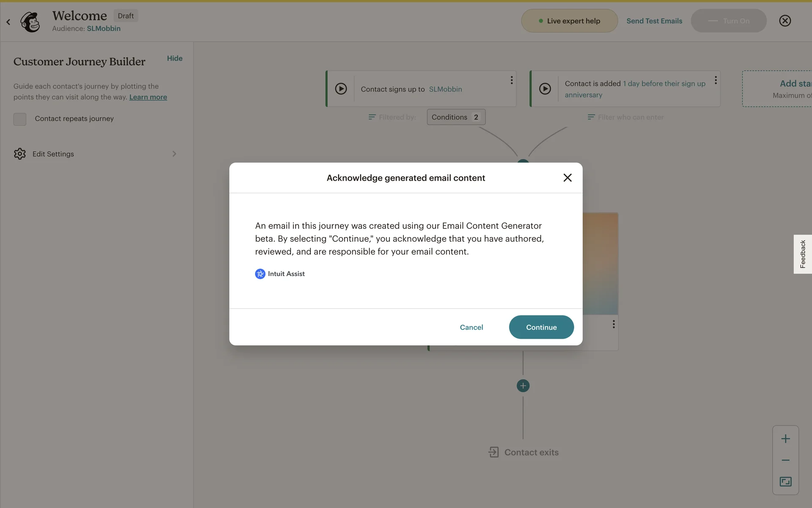Click the Turn On toggle button
The width and height of the screenshot is (812, 508).
pyautogui.click(x=729, y=21)
